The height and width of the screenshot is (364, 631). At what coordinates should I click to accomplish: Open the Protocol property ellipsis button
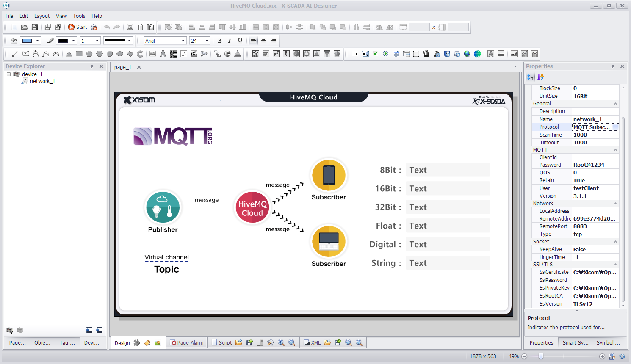pos(615,127)
